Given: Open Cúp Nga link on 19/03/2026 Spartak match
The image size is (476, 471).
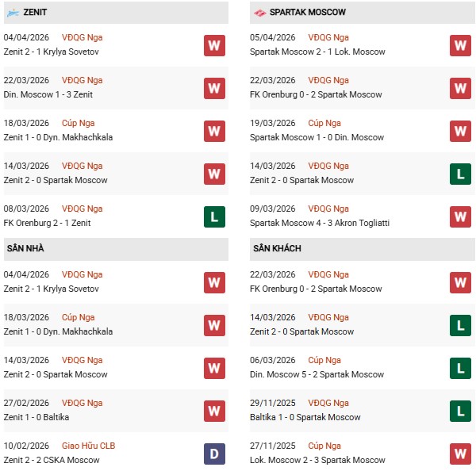Looking at the screenshot, I should 324,123.
